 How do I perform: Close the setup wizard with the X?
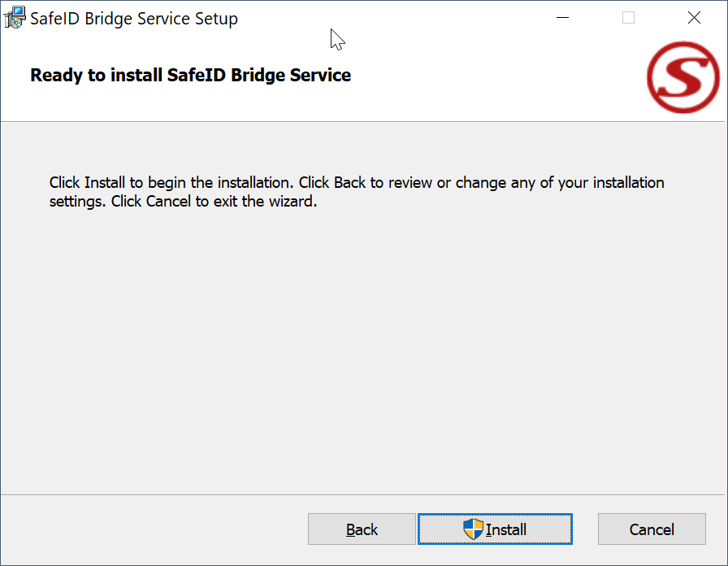[694, 18]
